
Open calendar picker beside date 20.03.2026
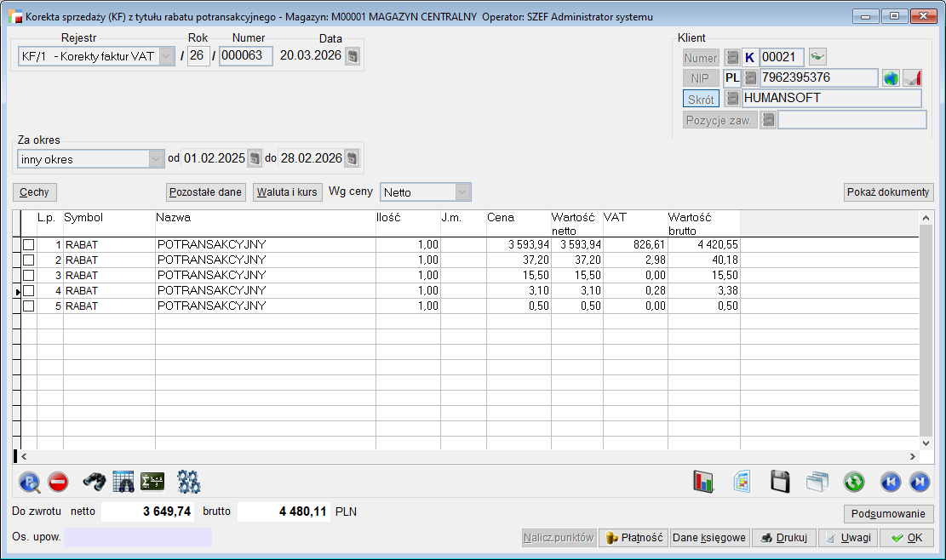pos(353,56)
